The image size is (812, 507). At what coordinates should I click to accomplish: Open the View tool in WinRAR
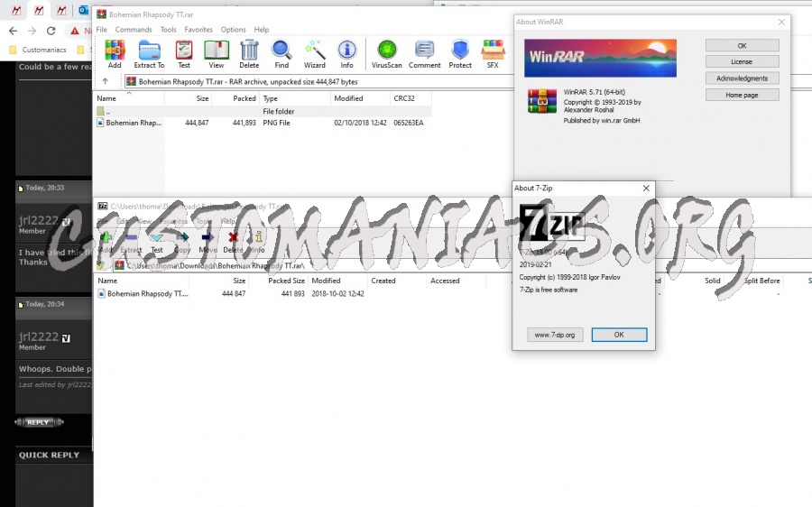[x=217, y=54]
